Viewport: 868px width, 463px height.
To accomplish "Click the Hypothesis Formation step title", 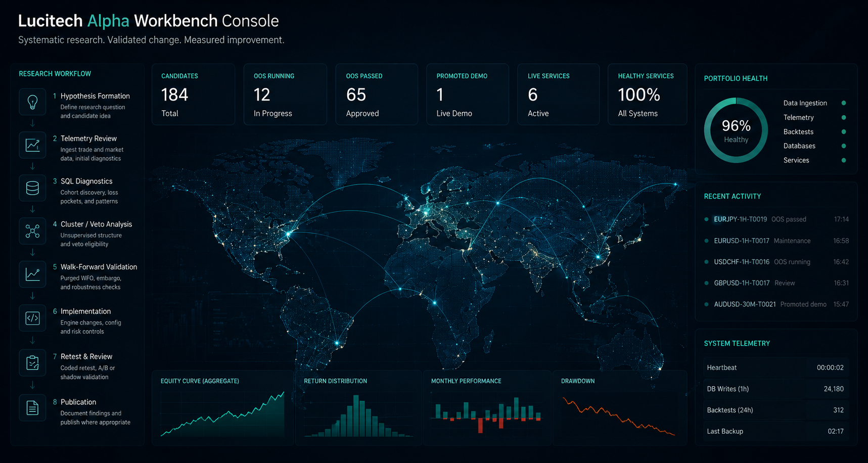I will pyautogui.click(x=95, y=96).
